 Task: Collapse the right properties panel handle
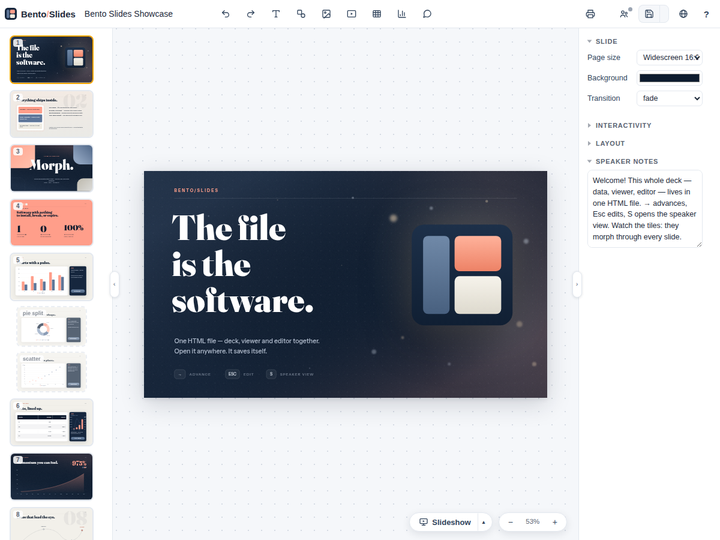click(x=577, y=284)
